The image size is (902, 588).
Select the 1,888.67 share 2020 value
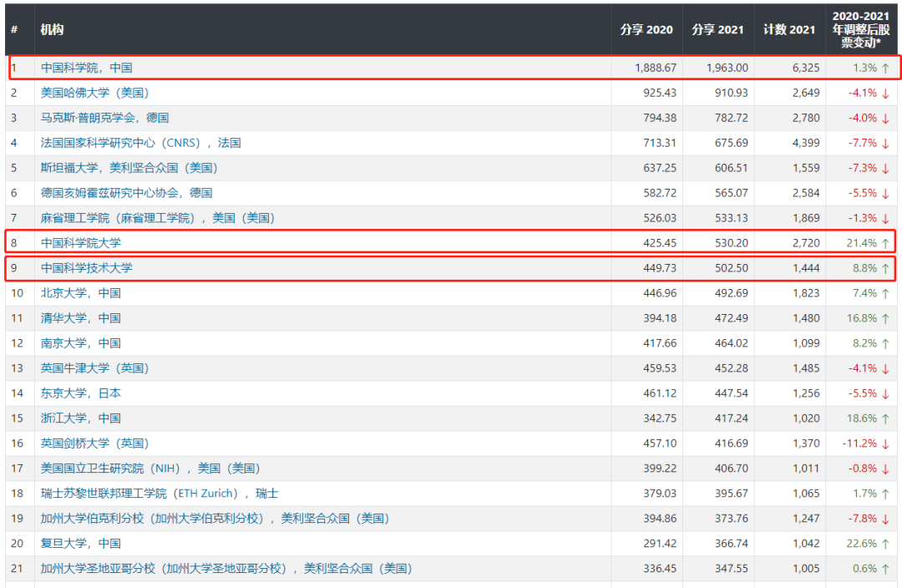(656, 68)
